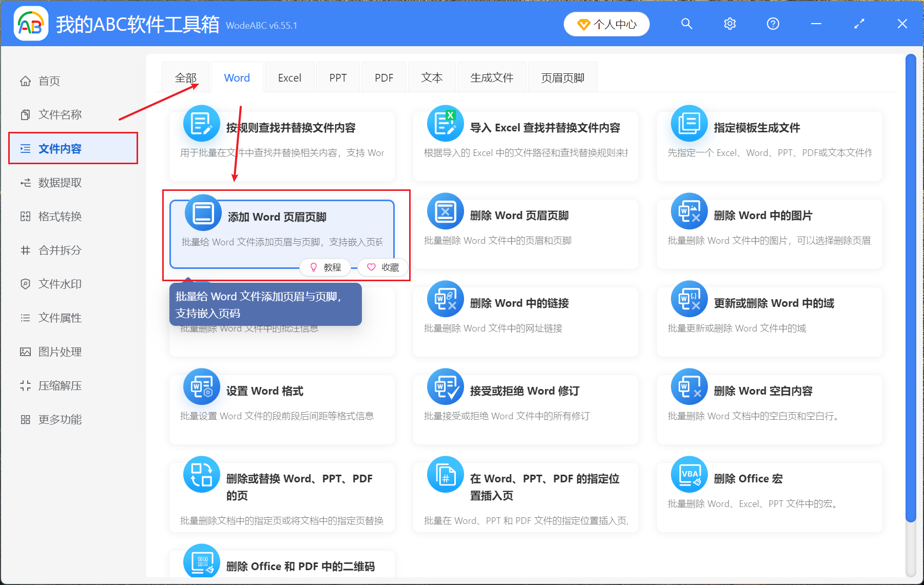The image size is (924, 585).
Task: Open the search magnifier icon
Action: (x=687, y=24)
